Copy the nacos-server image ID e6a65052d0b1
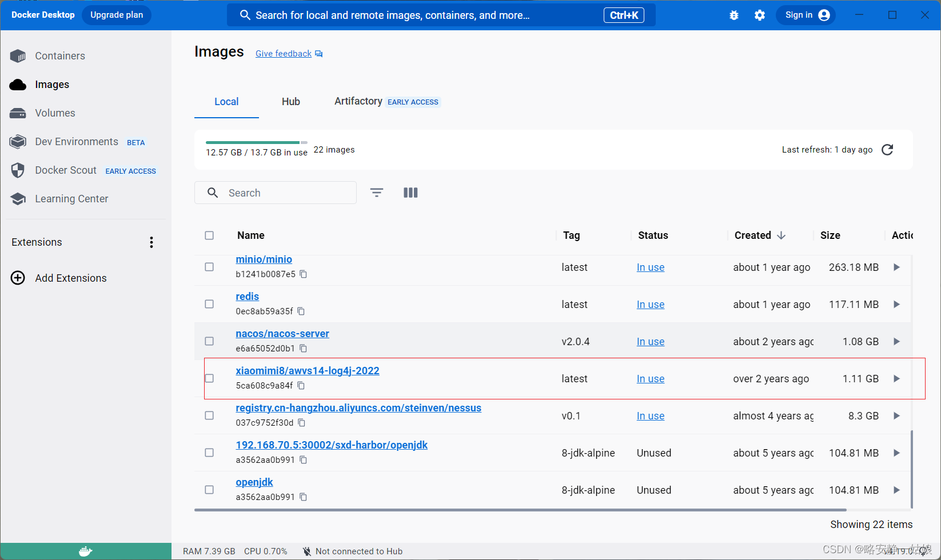This screenshot has height=560, width=941. click(x=304, y=349)
